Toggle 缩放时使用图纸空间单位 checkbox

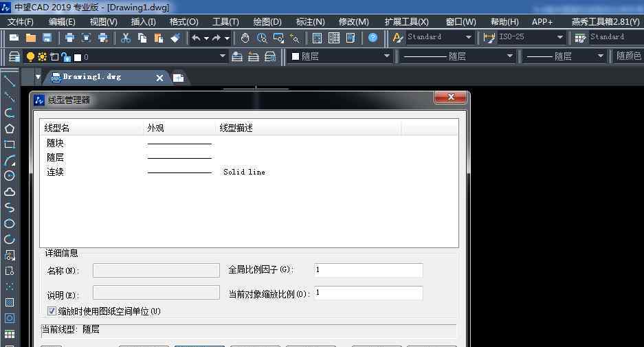[x=52, y=311]
